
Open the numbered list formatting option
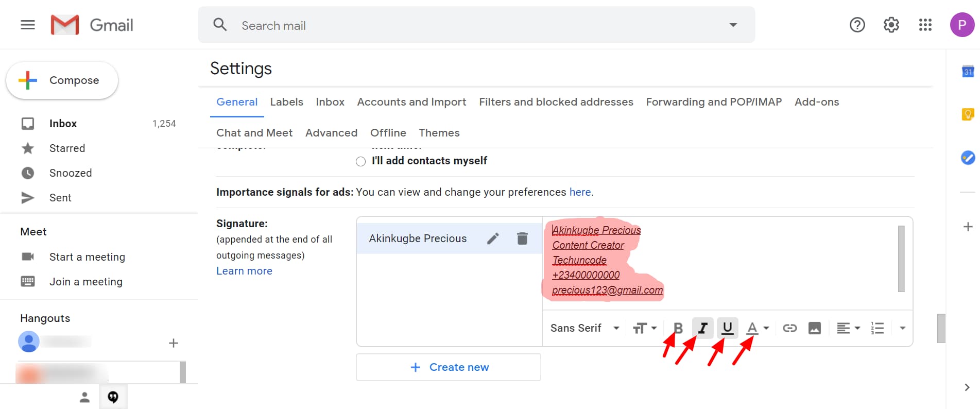tap(877, 328)
